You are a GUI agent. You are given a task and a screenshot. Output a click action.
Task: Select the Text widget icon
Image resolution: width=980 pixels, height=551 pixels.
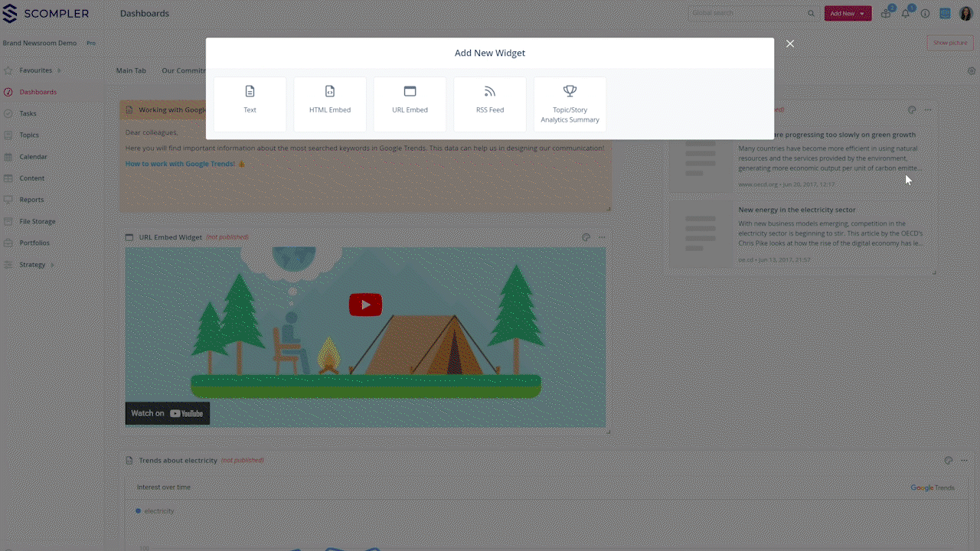pos(250,103)
